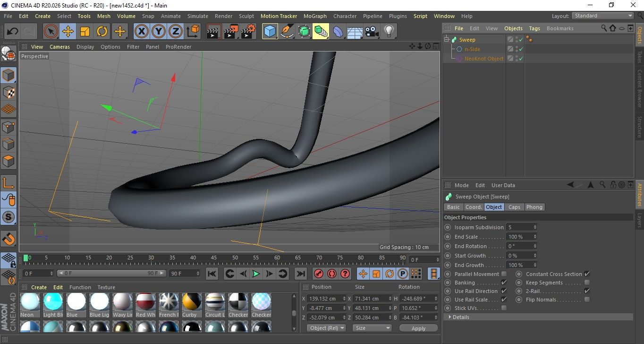The width and height of the screenshot is (644, 344).
Task: Click the Apply button
Action: click(418, 328)
